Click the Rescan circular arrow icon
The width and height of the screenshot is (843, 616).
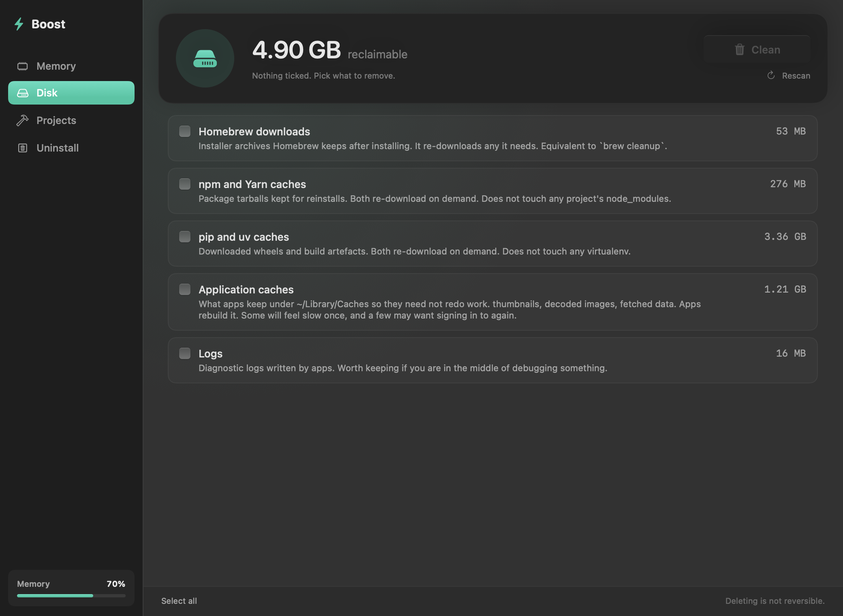pos(771,75)
